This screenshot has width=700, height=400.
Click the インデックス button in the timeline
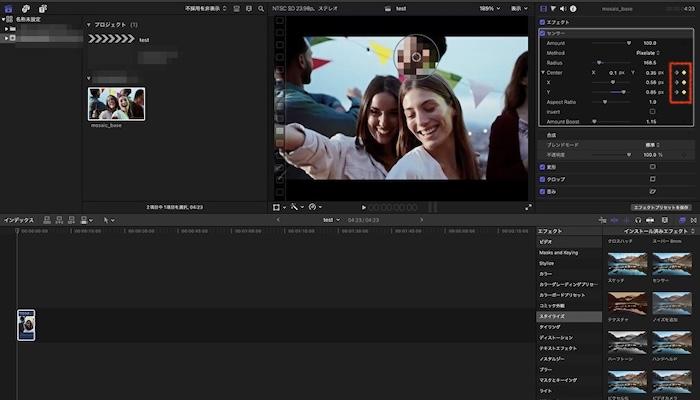pyautogui.click(x=18, y=219)
